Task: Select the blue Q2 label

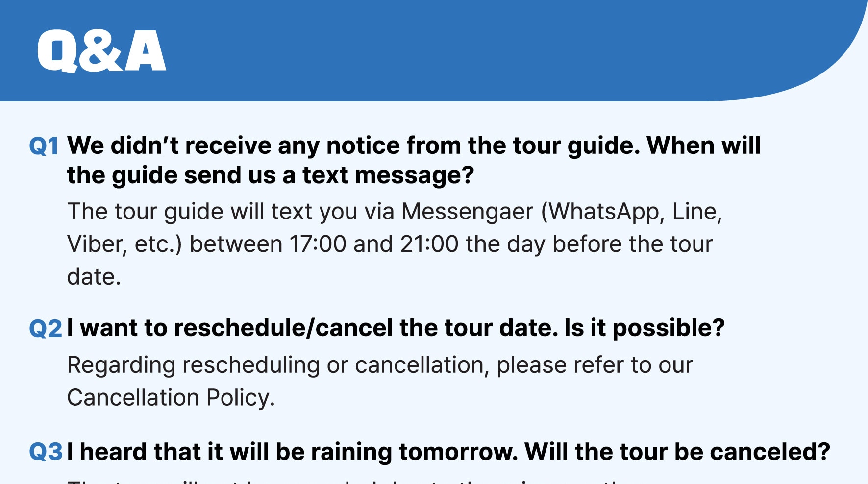Action: 46,328
